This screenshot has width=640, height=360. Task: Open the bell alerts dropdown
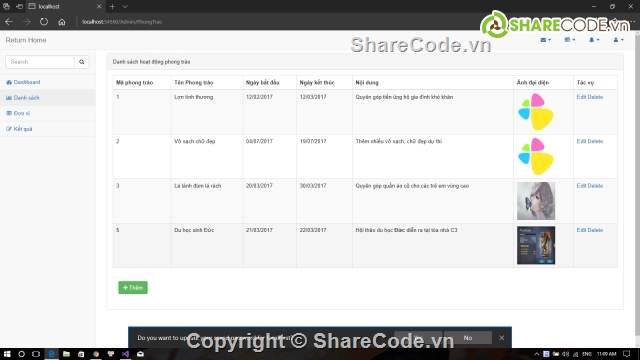pyautogui.click(x=594, y=40)
